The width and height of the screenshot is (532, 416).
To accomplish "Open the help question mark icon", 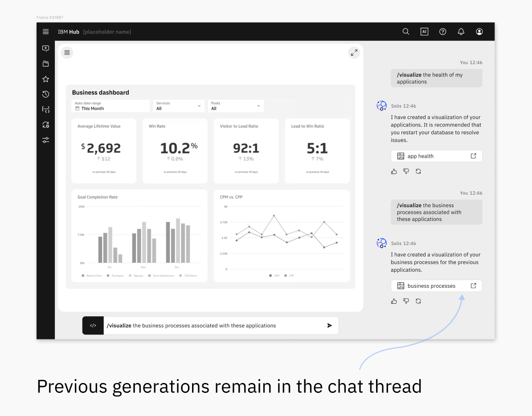I will (x=442, y=32).
